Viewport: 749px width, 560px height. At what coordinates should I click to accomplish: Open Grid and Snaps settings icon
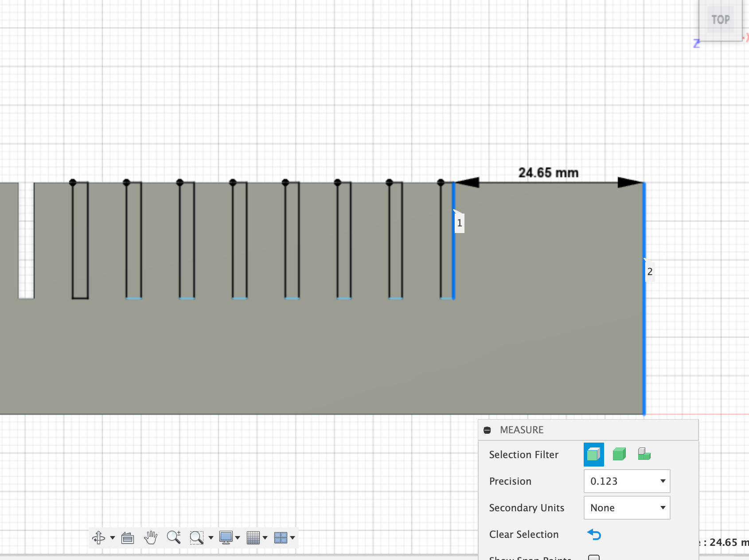253,537
